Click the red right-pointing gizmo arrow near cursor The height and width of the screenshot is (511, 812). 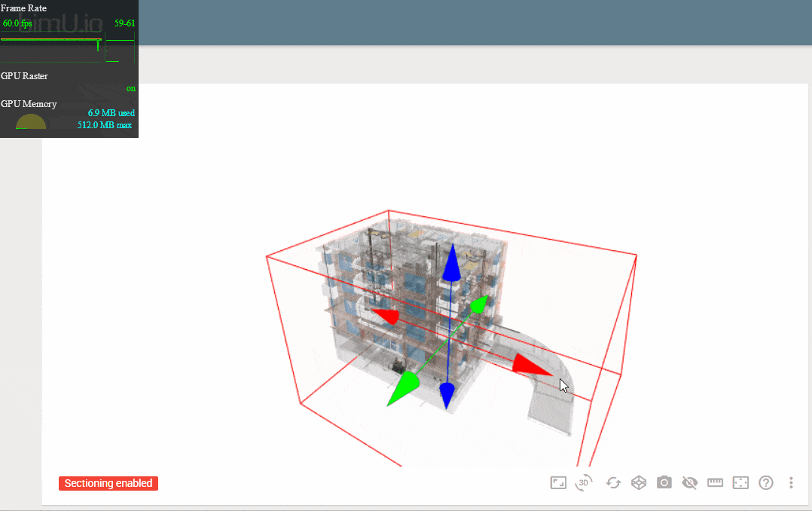pyautogui.click(x=531, y=366)
